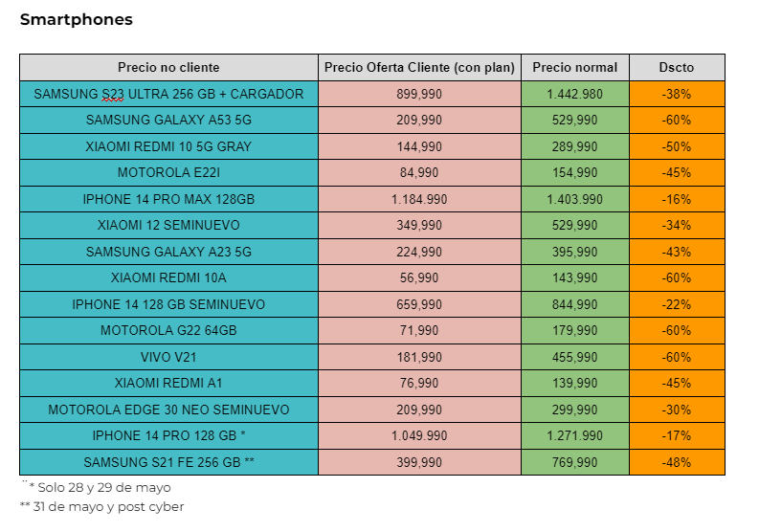
Task: Select the normal price 289,990
Action: [x=574, y=146]
